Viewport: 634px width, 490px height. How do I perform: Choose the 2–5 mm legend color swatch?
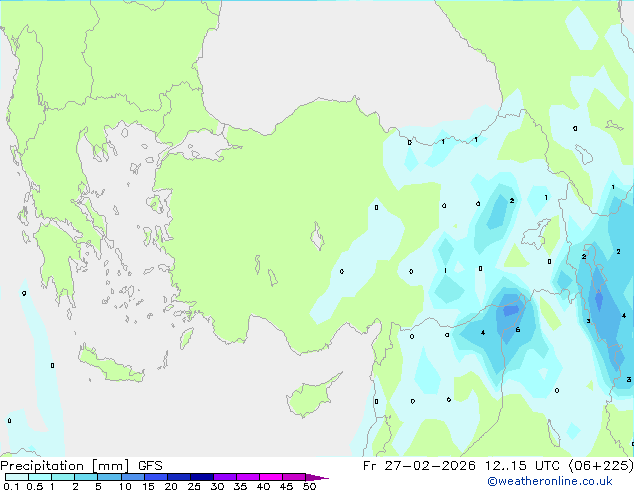pos(86,477)
